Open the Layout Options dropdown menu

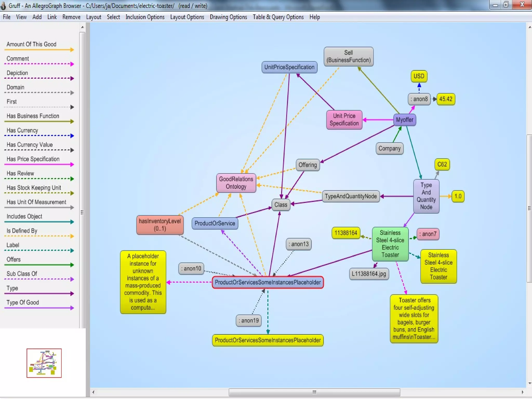click(187, 17)
